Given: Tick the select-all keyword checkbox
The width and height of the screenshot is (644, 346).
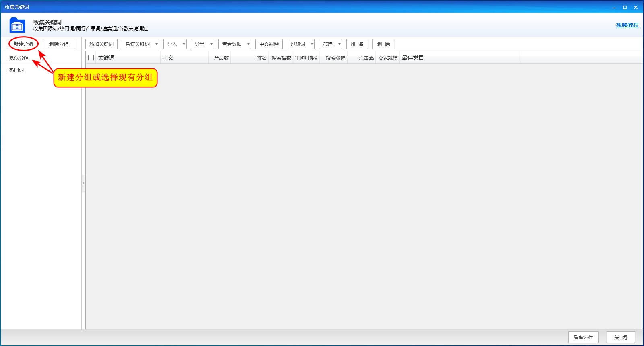Looking at the screenshot, I should tap(91, 58).
